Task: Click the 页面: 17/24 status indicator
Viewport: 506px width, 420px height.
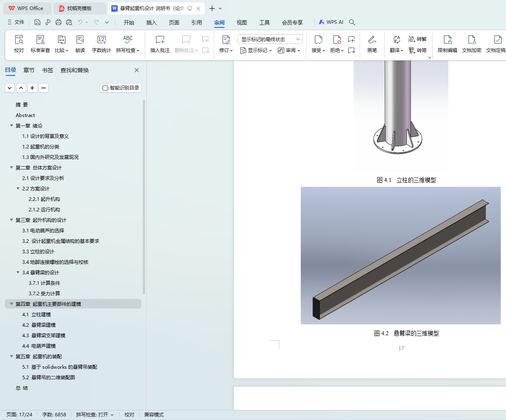Action: [19, 415]
